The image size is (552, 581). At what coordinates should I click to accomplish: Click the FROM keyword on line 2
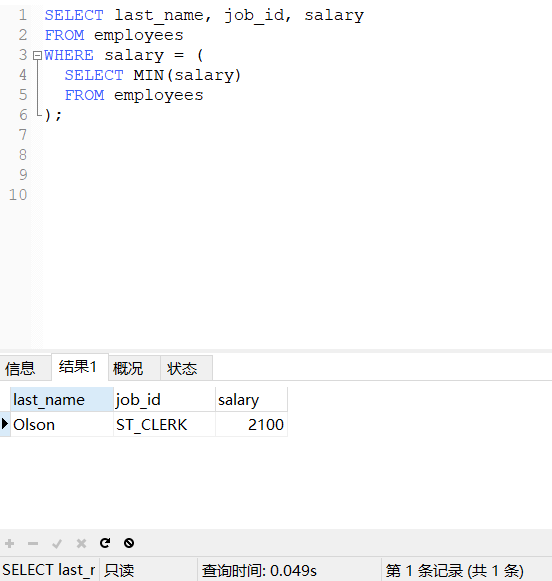[64, 35]
